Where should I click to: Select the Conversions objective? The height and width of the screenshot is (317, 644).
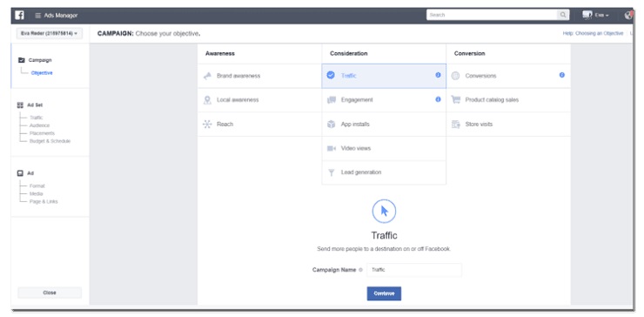pos(508,76)
